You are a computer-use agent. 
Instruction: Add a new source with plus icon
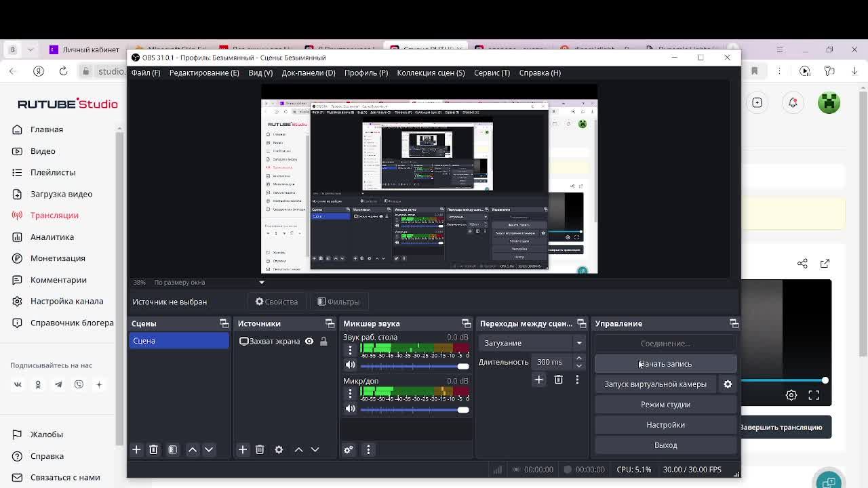click(242, 449)
